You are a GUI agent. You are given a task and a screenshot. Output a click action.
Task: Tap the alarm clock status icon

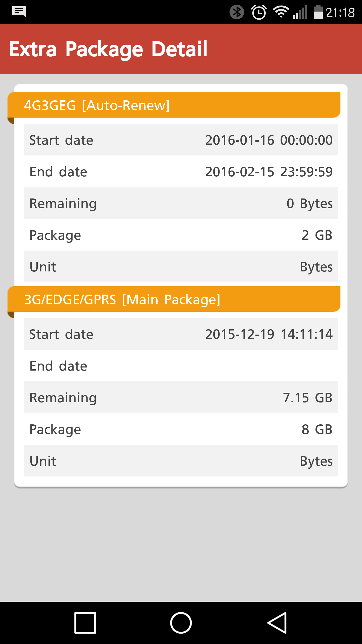click(259, 12)
